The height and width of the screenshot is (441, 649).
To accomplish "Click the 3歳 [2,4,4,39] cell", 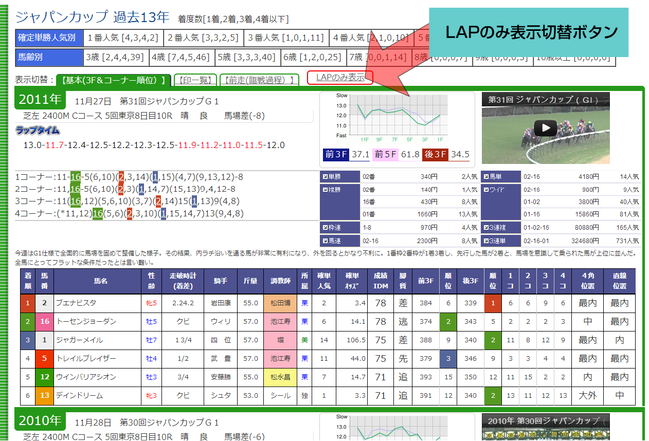I will [115, 57].
